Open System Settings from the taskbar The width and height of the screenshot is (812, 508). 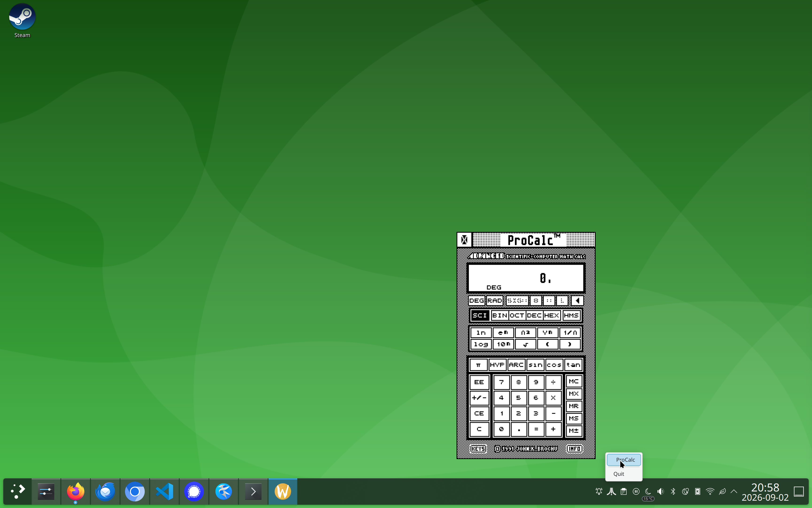coord(46,492)
